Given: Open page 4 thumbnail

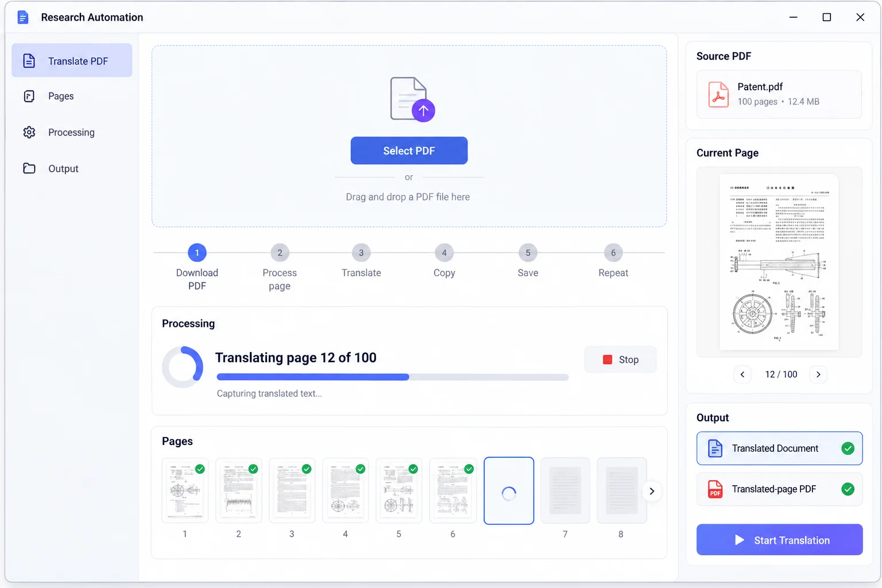Looking at the screenshot, I should click(346, 490).
